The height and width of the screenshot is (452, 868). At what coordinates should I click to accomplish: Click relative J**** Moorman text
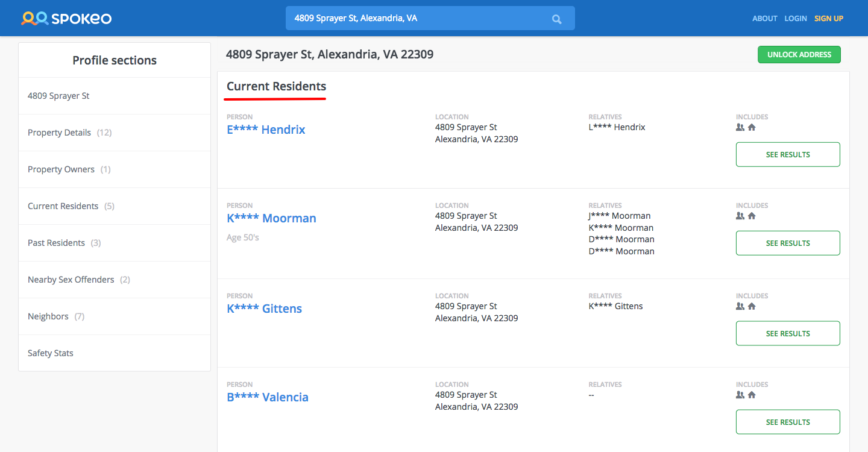coord(620,216)
